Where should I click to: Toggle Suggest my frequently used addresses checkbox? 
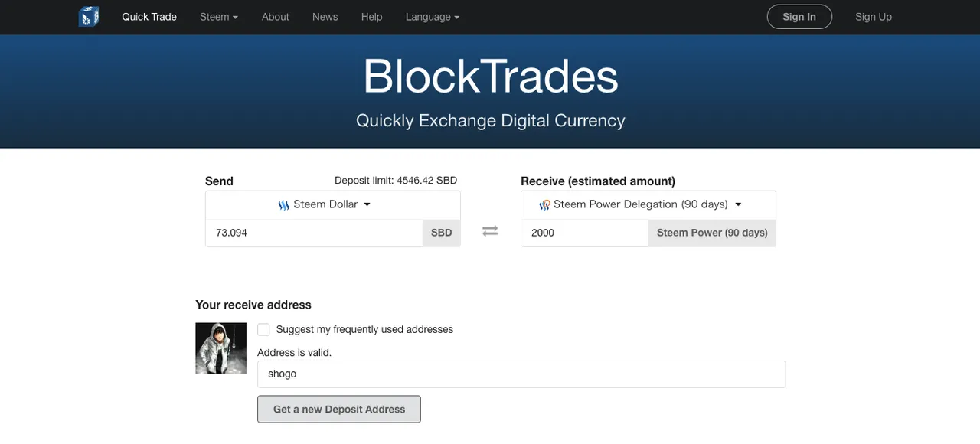263,329
